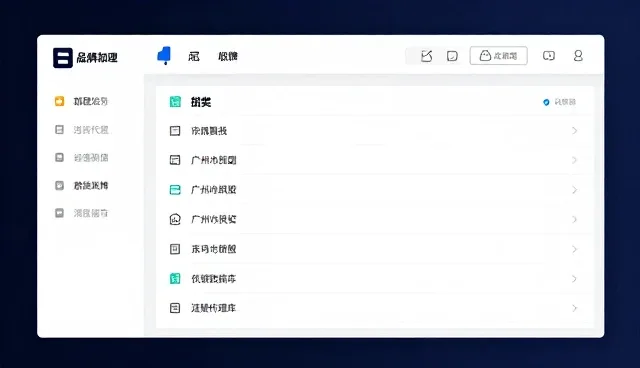Click the first list row's label text
The height and width of the screenshot is (368, 640).
(209, 131)
